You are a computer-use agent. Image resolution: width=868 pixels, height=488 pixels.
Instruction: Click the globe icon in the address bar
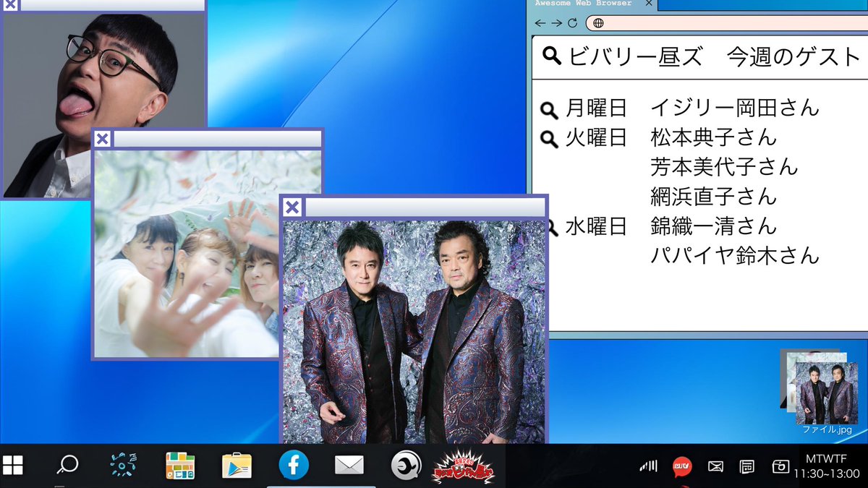click(598, 23)
